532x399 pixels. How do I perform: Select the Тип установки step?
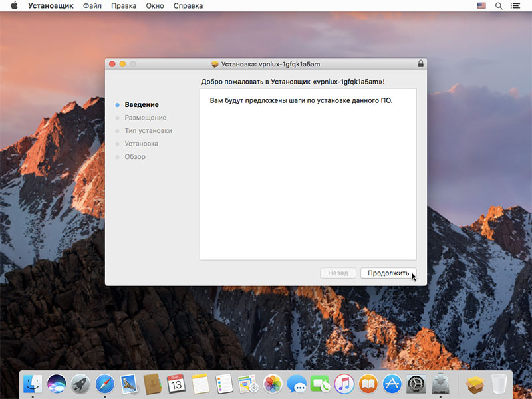click(148, 130)
